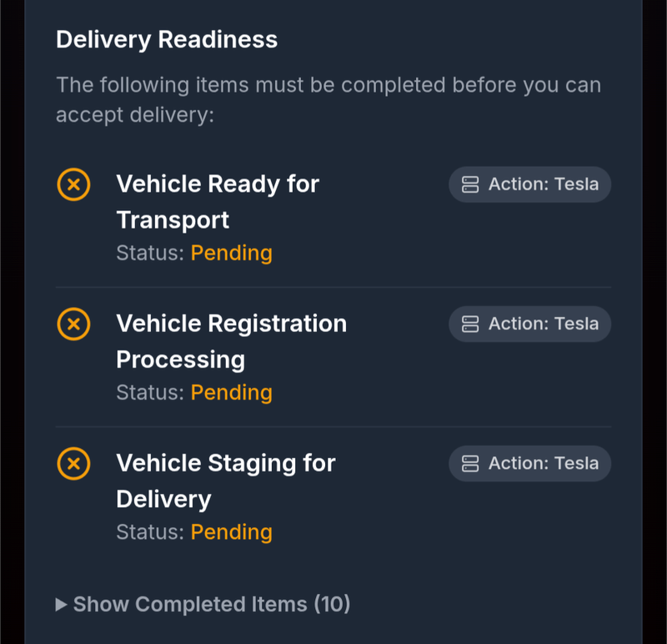Image resolution: width=667 pixels, height=644 pixels.
Task: Click the "Status:" label under Vehicle Ready for Transport
Action: click(x=150, y=253)
